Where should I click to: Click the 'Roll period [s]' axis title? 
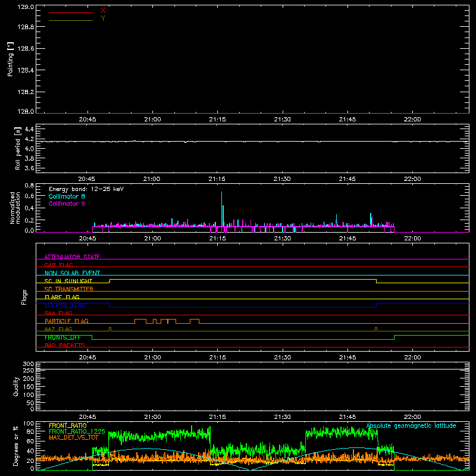point(18,148)
